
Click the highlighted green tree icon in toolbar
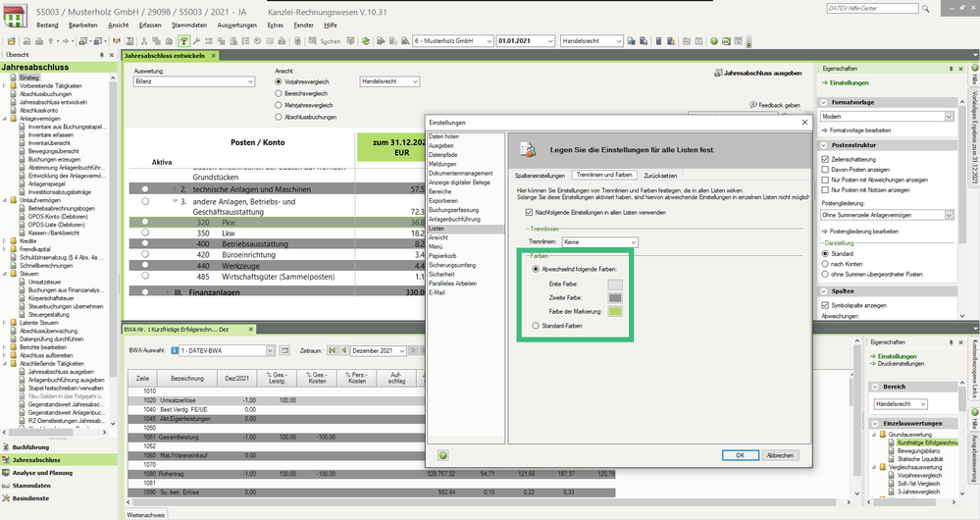183,41
